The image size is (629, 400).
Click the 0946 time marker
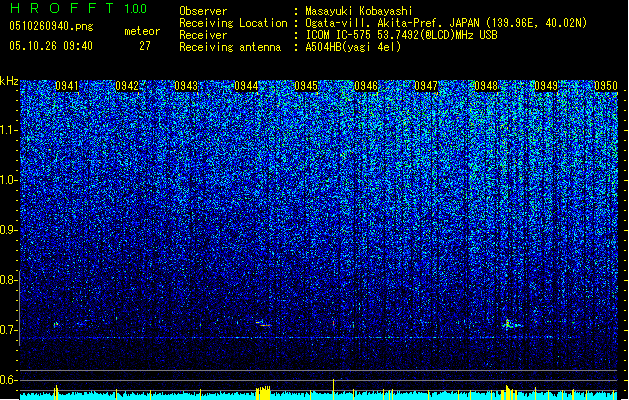366,86
